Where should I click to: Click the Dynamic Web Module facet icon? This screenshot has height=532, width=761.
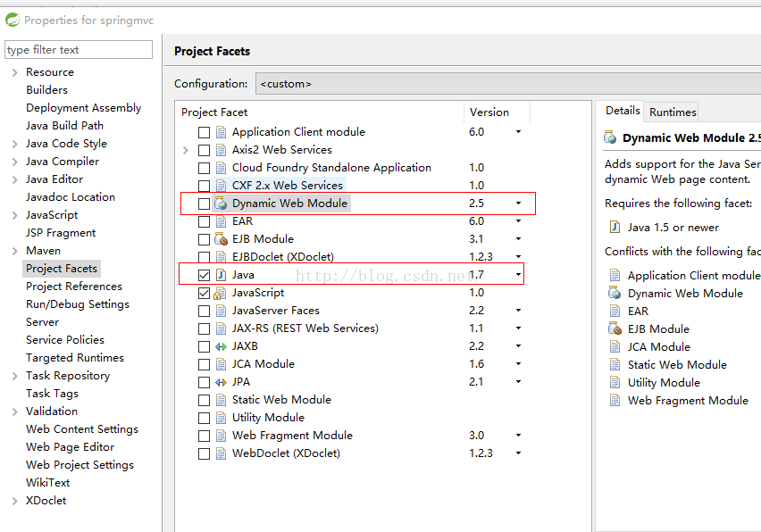coord(222,204)
